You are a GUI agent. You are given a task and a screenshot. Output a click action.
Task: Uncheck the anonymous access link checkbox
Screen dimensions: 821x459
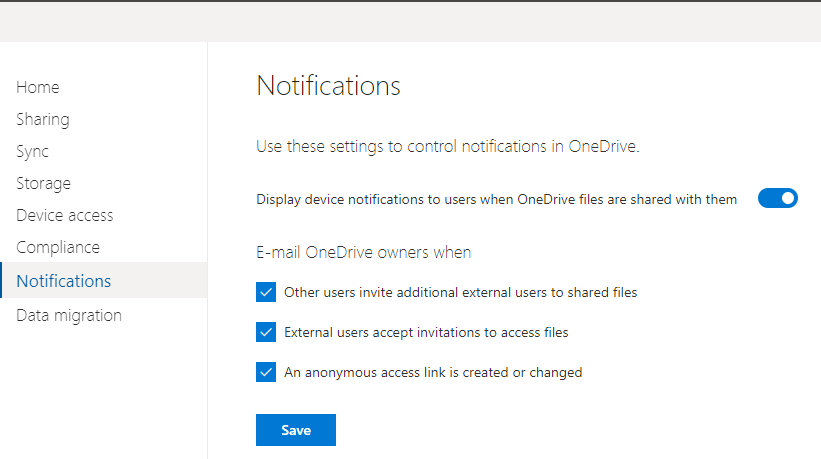pos(266,372)
